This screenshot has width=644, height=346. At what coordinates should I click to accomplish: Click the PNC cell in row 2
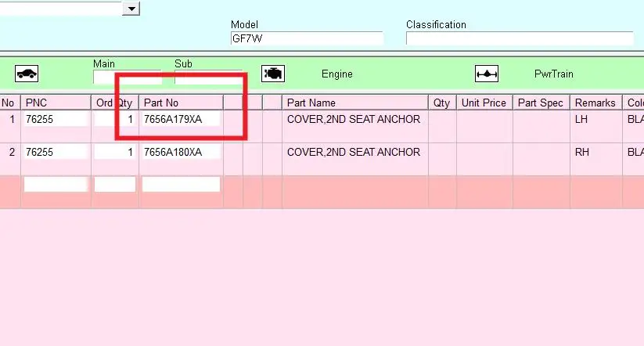55,152
